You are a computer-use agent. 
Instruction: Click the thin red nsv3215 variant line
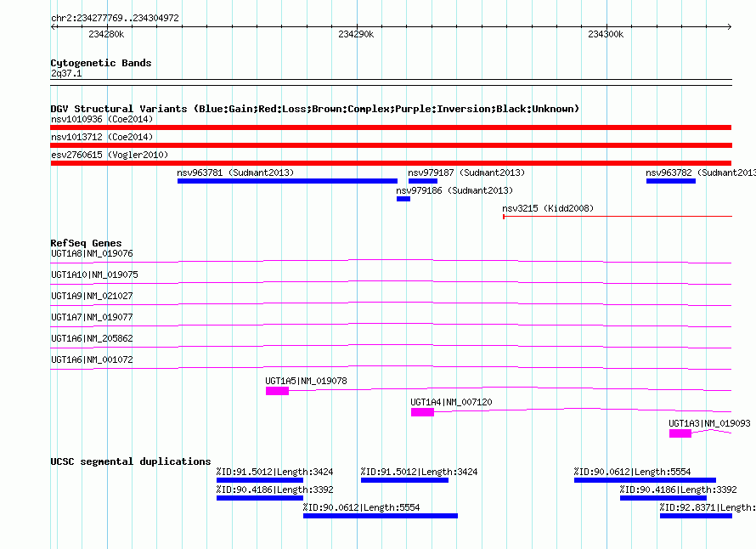[x=618, y=217]
